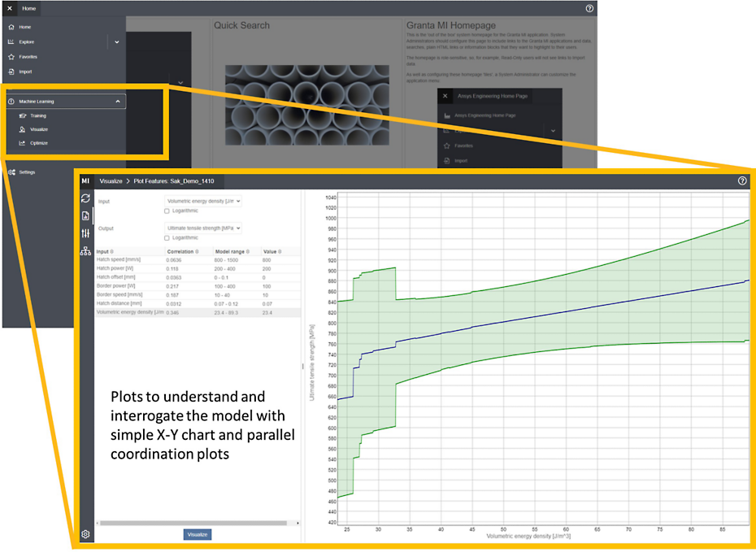The width and height of the screenshot is (756, 552).
Task: Click info icon beside Correlation header
Action: coord(197,252)
